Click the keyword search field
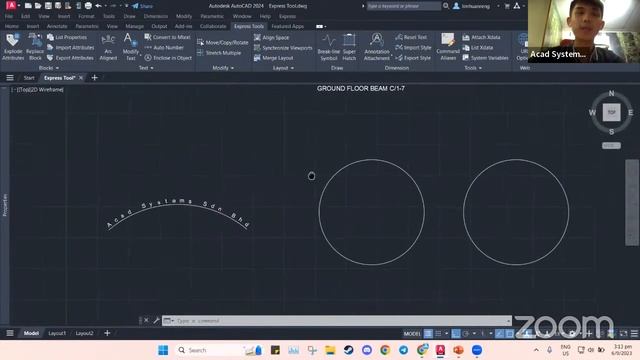The width and height of the screenshot is (640, 360). coord(403,6)
